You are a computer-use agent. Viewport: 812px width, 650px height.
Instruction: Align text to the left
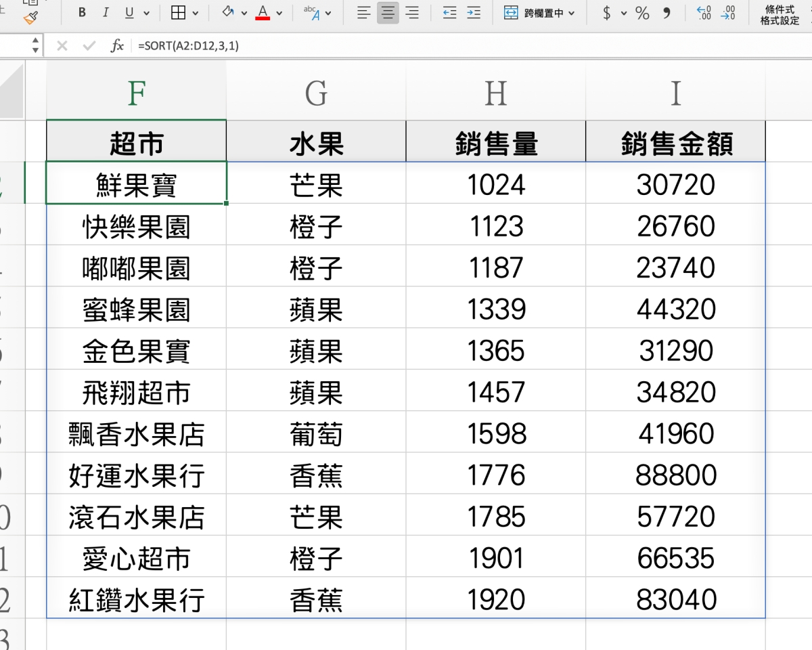point(363,13)
